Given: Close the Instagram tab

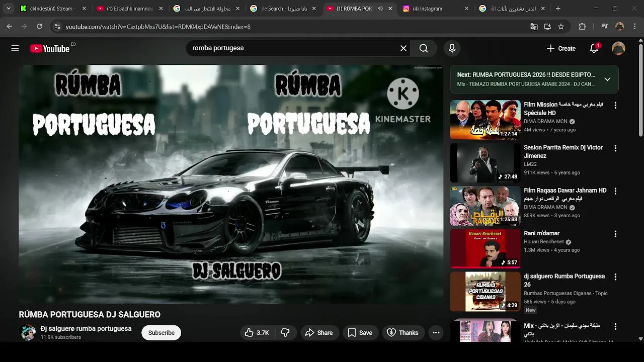Looking at the screenshot, I should click(x=466, y=9).
